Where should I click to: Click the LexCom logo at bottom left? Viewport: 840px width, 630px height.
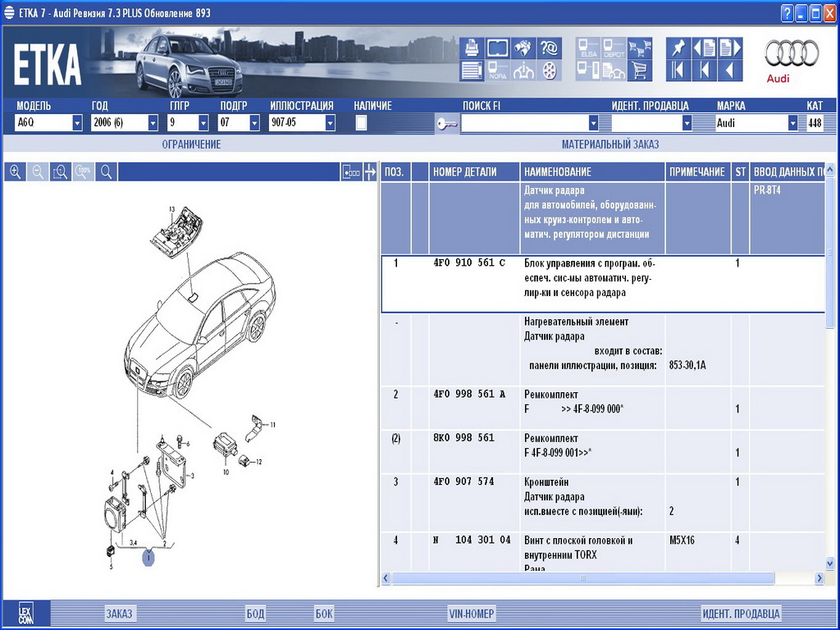click(x=25, y=613)
